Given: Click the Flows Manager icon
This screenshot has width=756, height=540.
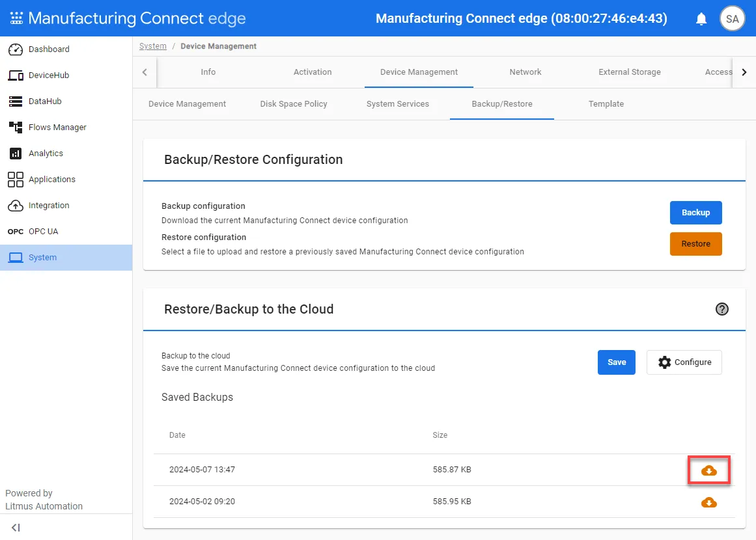Looking at the screenshot, I should 16,127.
